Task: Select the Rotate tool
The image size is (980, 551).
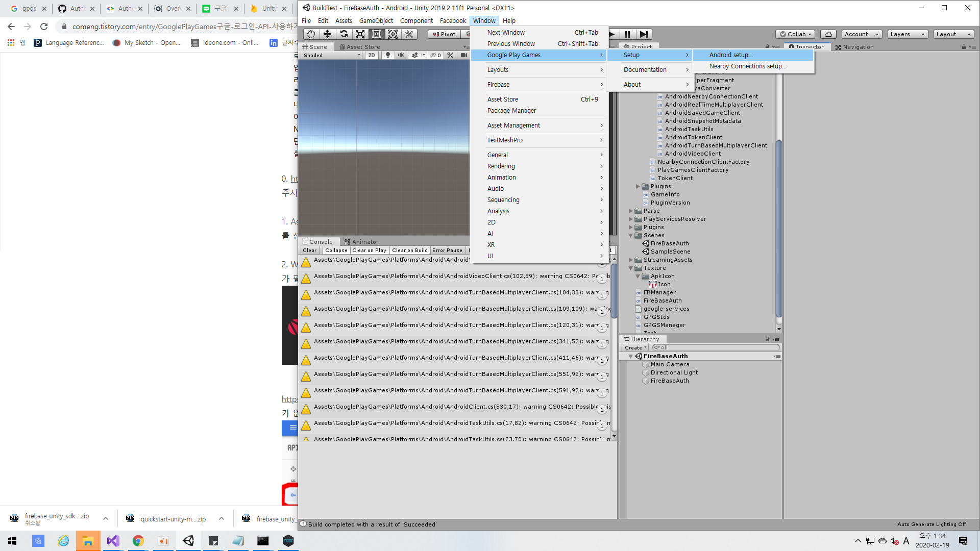Action: pos(344,34)
